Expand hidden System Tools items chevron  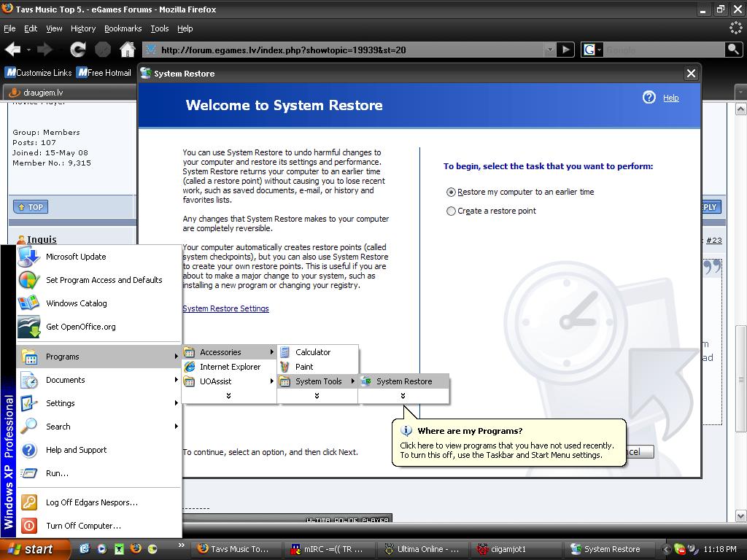[x=403, y=396]
